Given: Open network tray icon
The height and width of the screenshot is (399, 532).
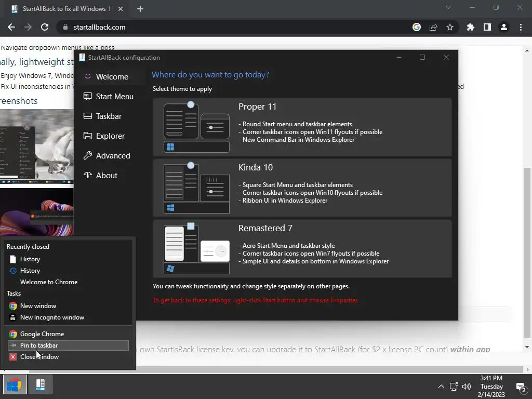Looking at the screenshot, I should [x=454, y=387].
